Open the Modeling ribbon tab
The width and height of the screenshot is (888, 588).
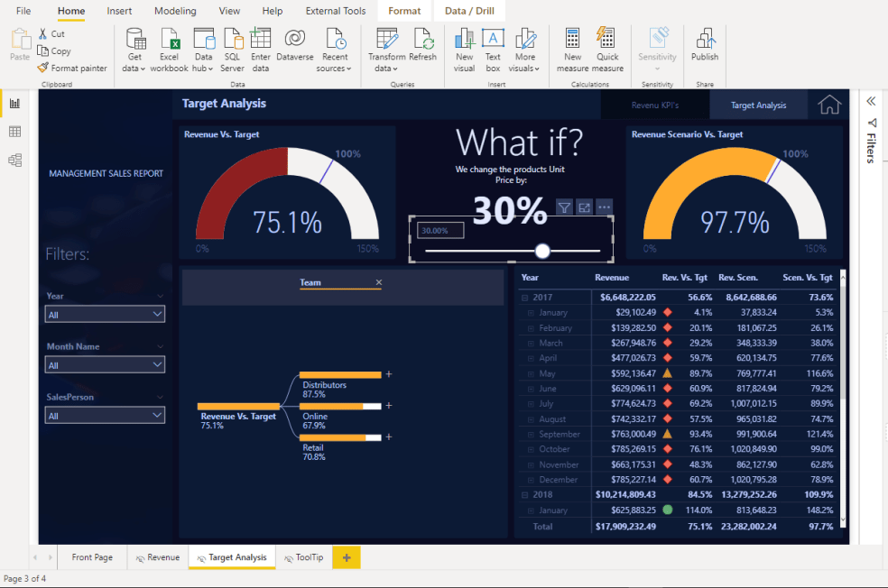point(174,11)
